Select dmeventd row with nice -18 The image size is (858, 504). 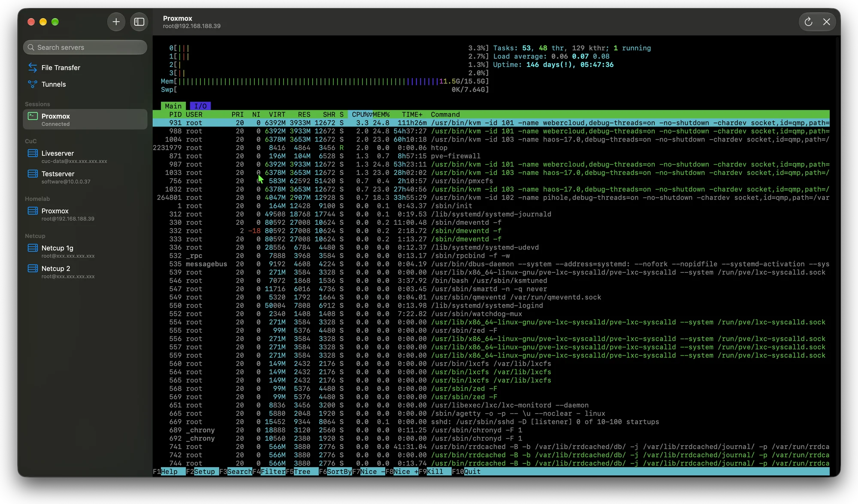[491, 231]
